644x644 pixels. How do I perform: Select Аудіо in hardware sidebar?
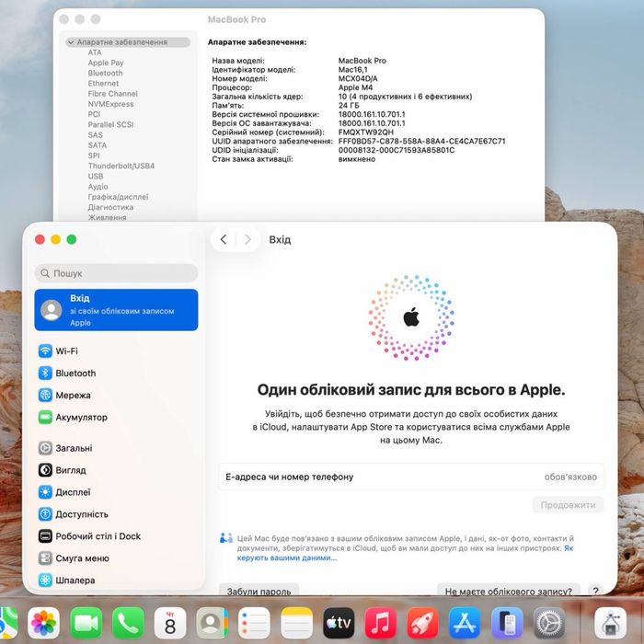(x=98, y=187)
